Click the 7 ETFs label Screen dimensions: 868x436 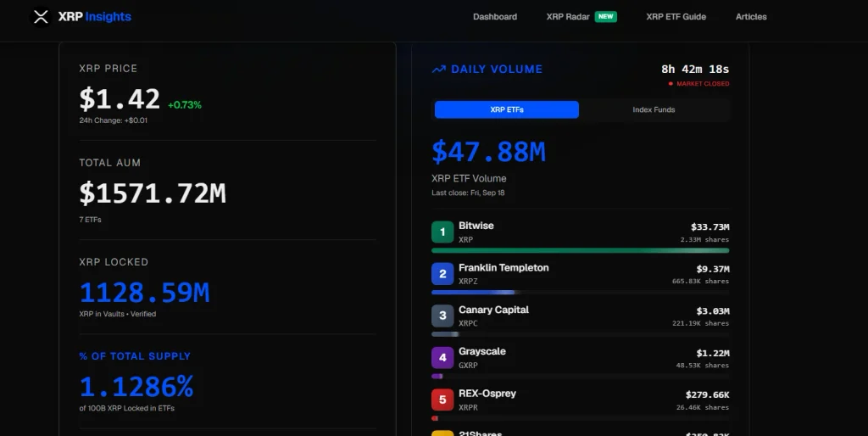(90, 220)
